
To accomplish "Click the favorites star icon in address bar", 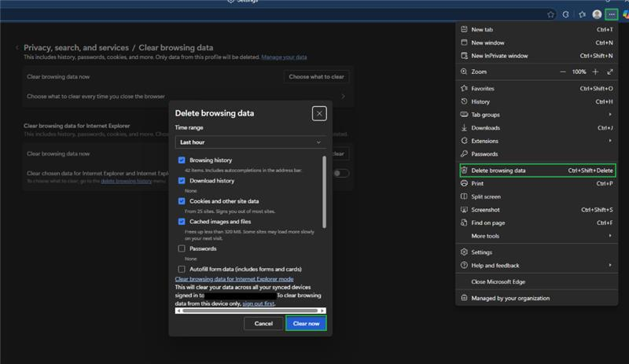I will tap(550, 14).
